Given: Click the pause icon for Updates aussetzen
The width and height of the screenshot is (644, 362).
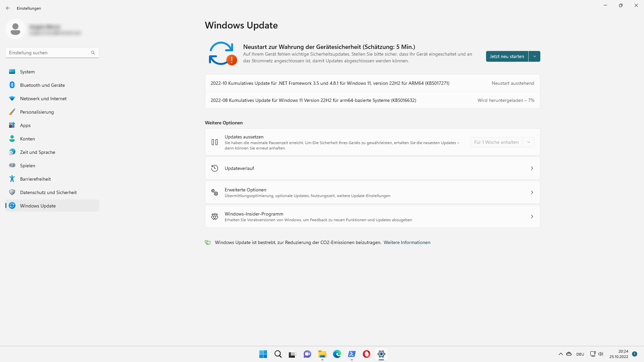Looking at the screenshot, I should coord(215,142).
